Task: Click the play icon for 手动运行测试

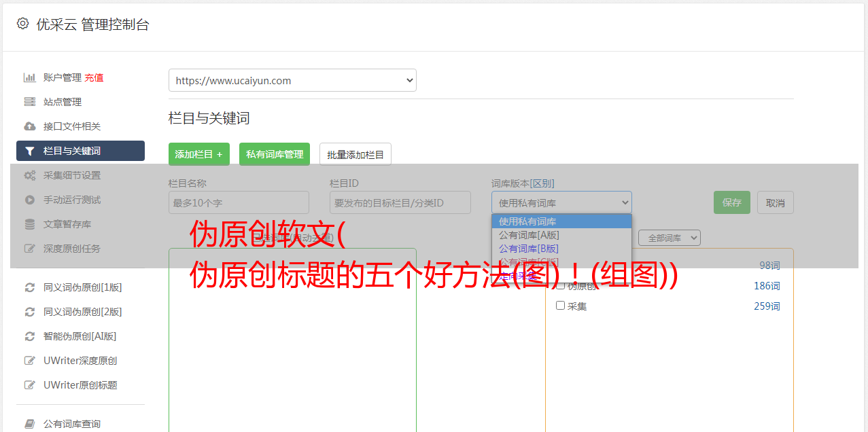Action: point(30,200)
